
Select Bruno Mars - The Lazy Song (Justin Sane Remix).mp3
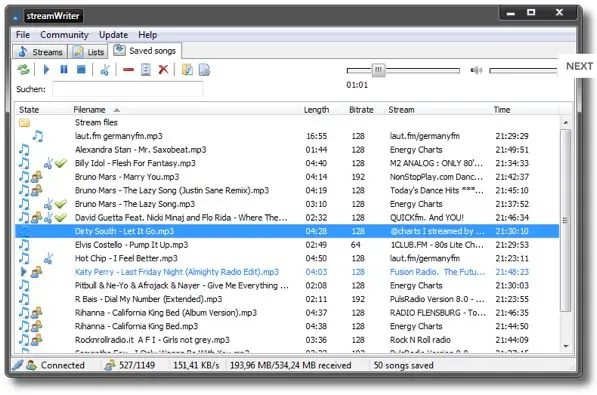coord(172,190)
